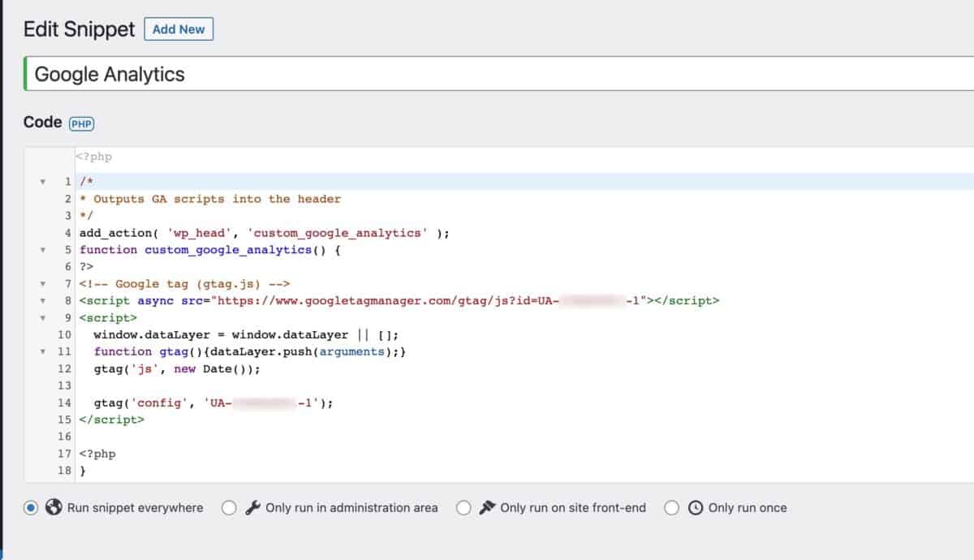The height and width of the screenshot is (560, 974).
Task: Collapse the code fold on line 1
Action: [44, 182]
